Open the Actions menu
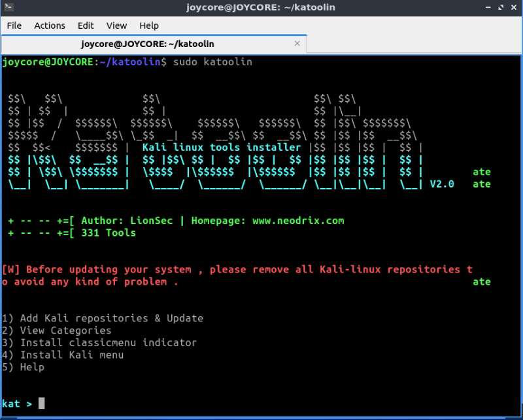 point(50,25)
